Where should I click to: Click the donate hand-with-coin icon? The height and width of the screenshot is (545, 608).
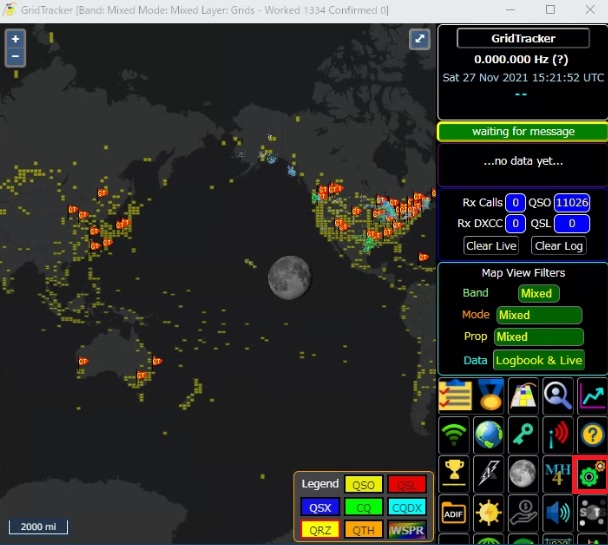(523, 513)
